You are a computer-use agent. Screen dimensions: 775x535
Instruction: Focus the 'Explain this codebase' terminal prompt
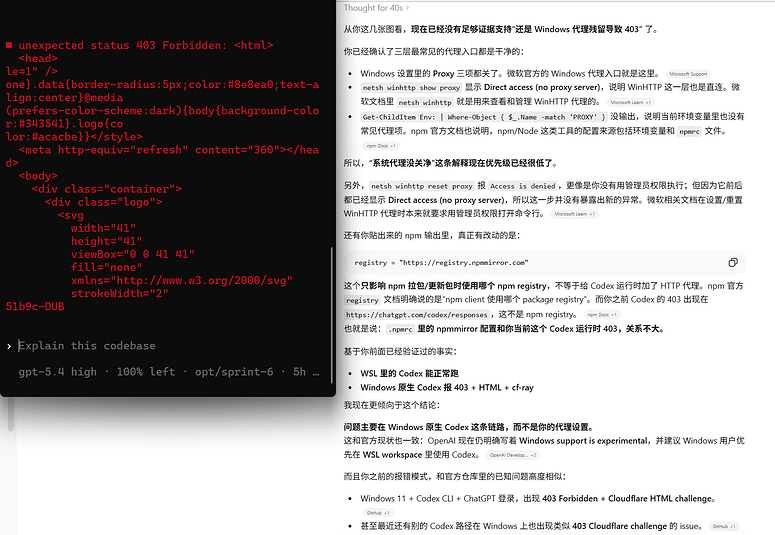pyautogui.click(x=86, y=346)
